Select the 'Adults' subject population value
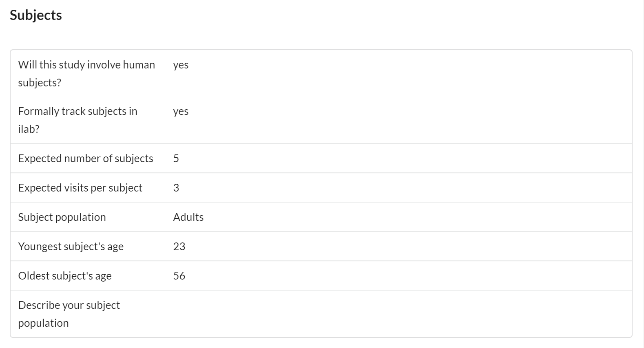This screenshot has height=348, width=644. coord(188,217)
